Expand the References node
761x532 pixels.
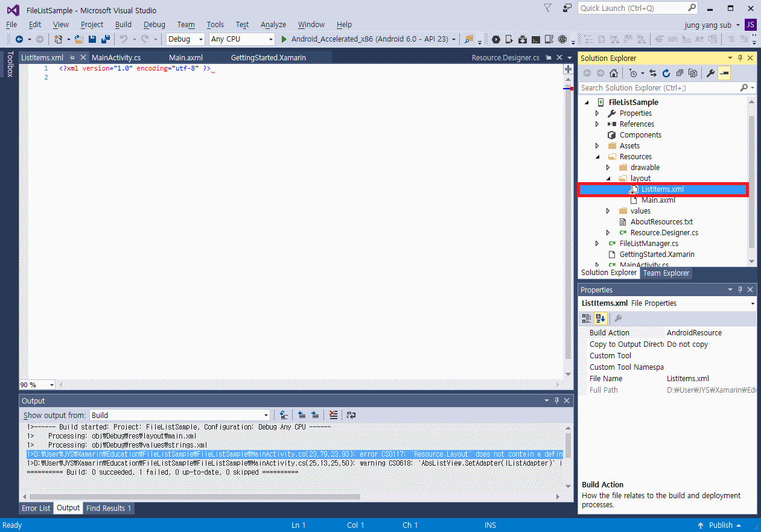[x=597, y=124]
